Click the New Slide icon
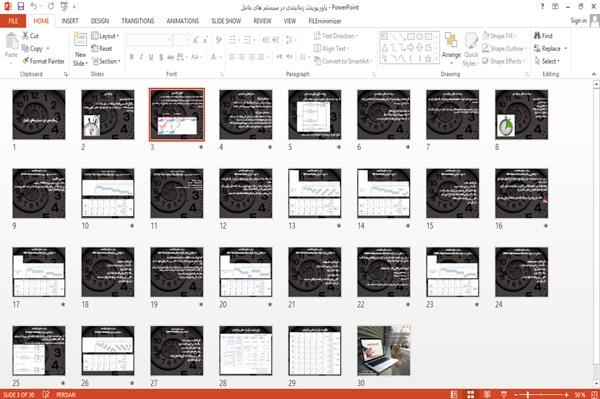Viewport: 600px width, 399px height. tap(80, 41)
